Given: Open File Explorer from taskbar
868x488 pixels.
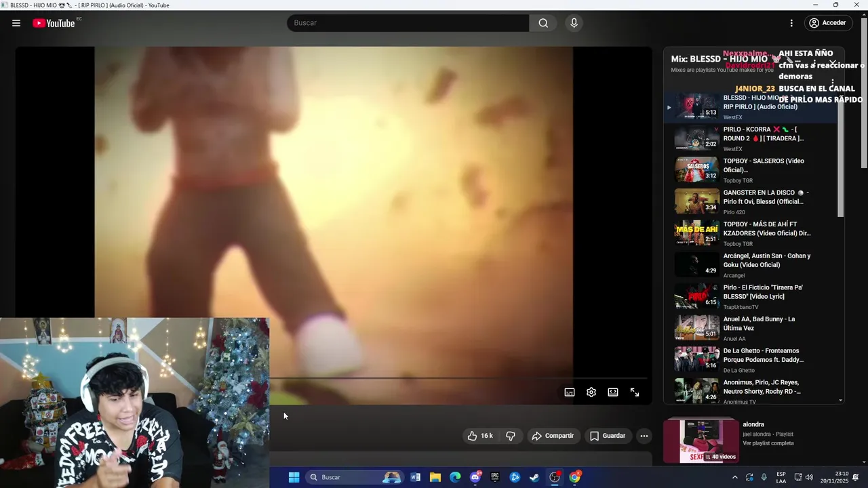Looking at the screenshot, I should tap(435, 477).
